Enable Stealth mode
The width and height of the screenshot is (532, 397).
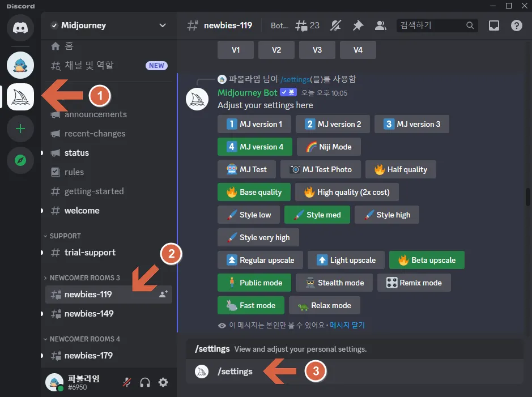(x=334, y=283)
